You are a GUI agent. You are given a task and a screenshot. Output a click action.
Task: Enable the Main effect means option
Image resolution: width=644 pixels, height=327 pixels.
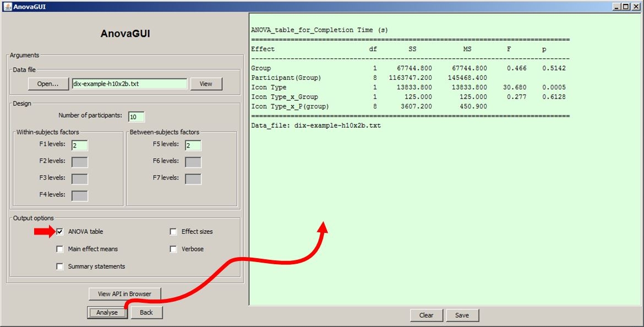60,249
